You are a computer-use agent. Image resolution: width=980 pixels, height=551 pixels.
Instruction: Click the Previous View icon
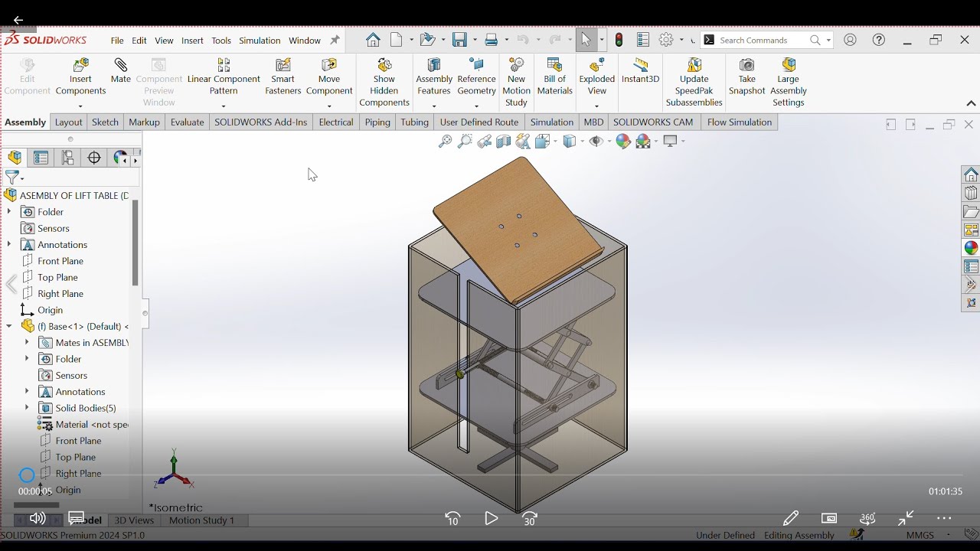point(485,142)
